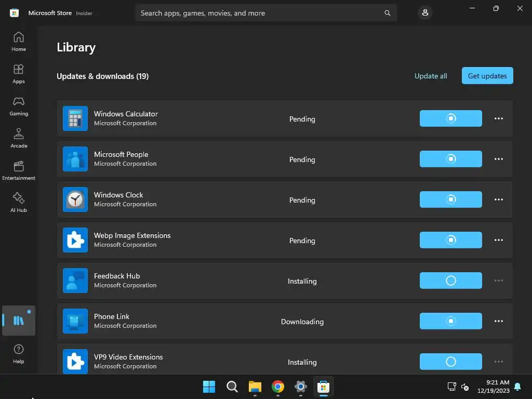This screenshot has height=399, width=532.
Task: Click the muted volume tray icon
Action: [465, 387]
